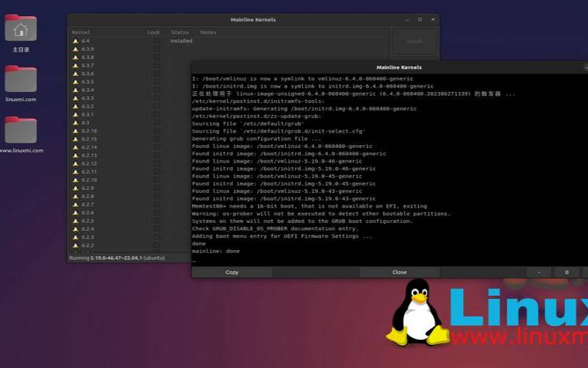Lock kernel 6.3.5 using its checkbox
588x368 pixels.
156,82
